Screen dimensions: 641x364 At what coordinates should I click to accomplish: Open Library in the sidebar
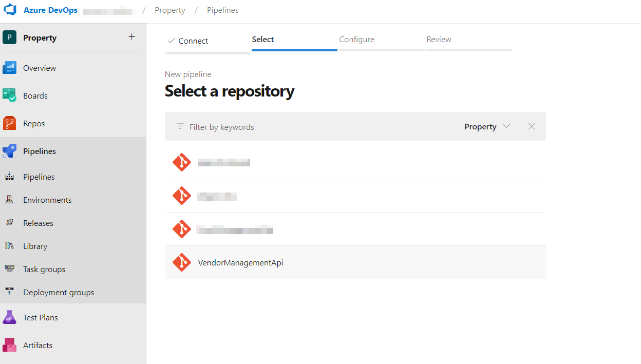[x=73, y=246]
